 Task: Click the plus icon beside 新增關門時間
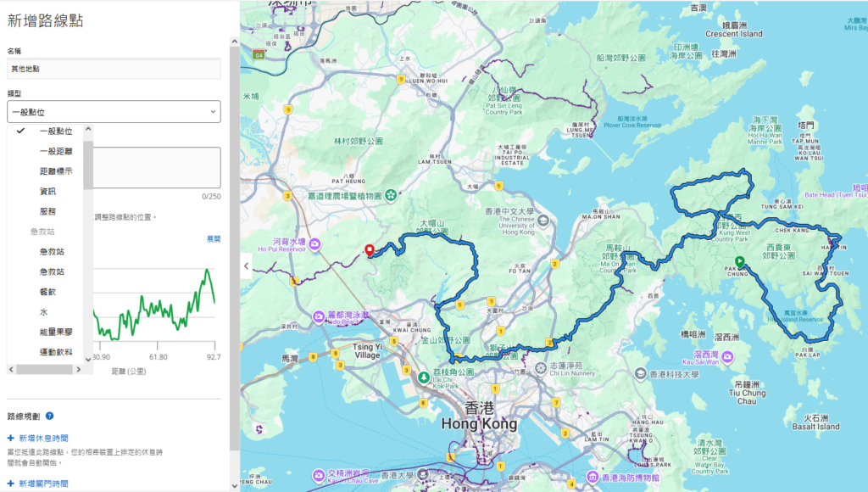[x=10, y=484]
